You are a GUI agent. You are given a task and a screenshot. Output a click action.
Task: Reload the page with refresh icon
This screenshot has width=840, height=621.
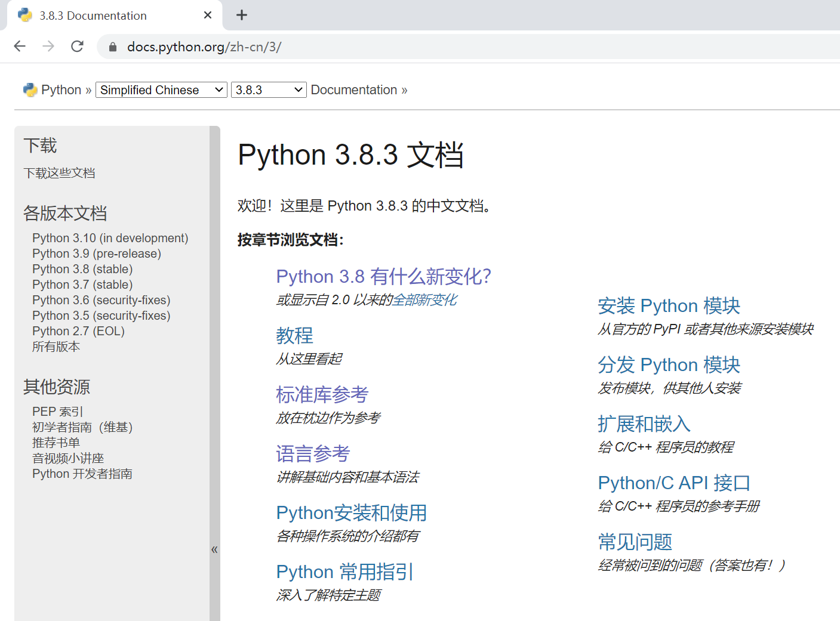77,47
